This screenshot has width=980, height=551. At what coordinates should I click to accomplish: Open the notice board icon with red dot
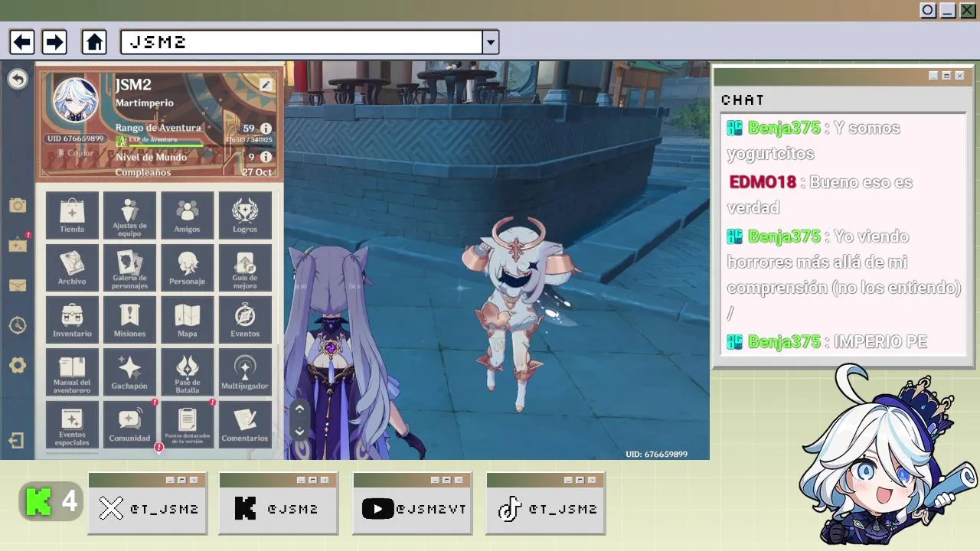pyautogui.click(x=18, y=244)
